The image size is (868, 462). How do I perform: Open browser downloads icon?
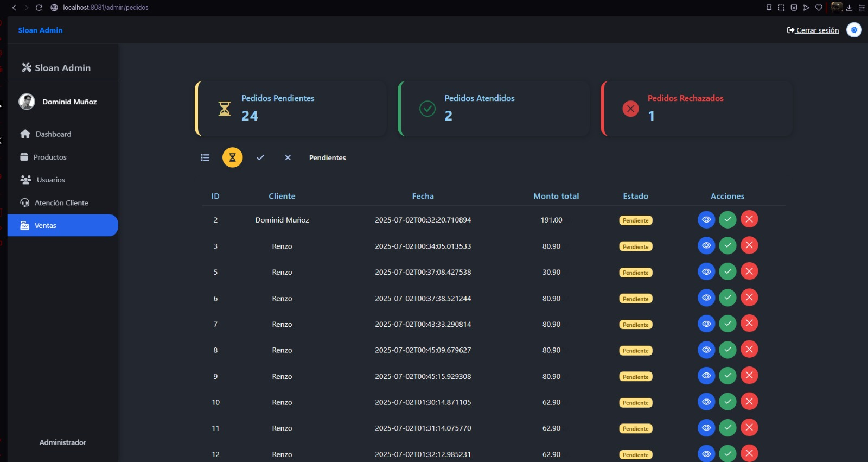coord(849,8)
